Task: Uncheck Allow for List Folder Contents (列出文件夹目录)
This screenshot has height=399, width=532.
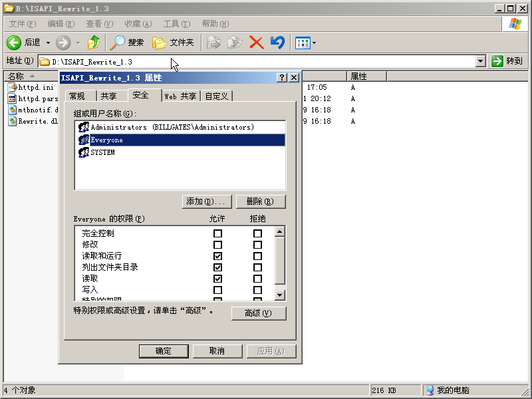Action: pyautogui.click(x=218, y=267)
